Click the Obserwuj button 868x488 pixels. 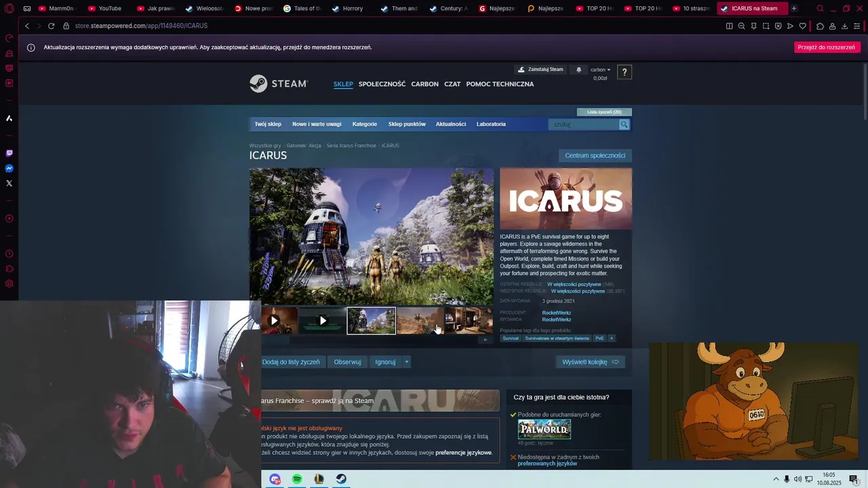click(x=347, y=362)
